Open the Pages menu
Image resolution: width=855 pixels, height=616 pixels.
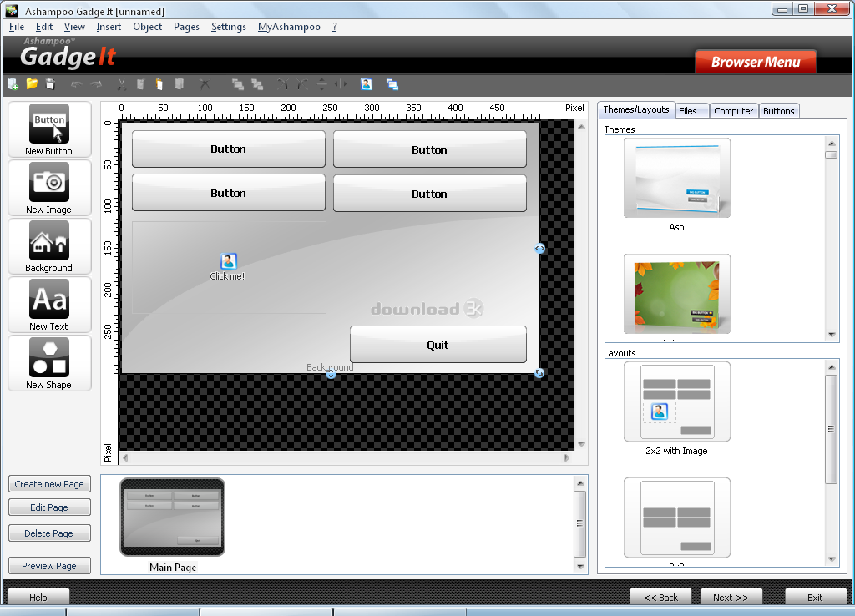pos(186,27)
